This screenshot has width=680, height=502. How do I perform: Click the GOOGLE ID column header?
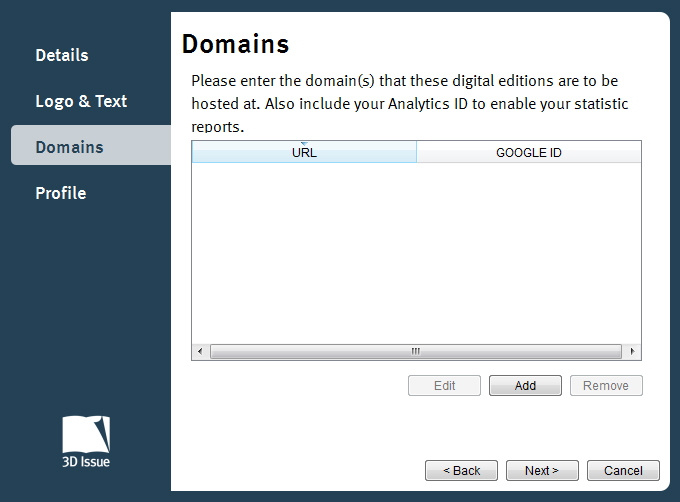528,153
